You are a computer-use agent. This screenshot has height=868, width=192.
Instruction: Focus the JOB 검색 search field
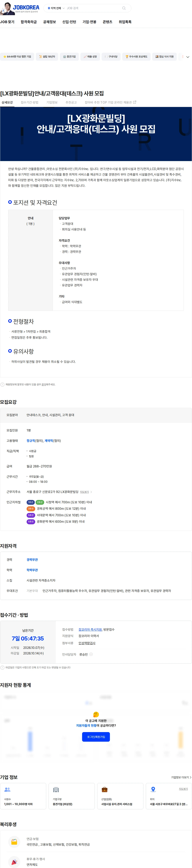(93, 8)
